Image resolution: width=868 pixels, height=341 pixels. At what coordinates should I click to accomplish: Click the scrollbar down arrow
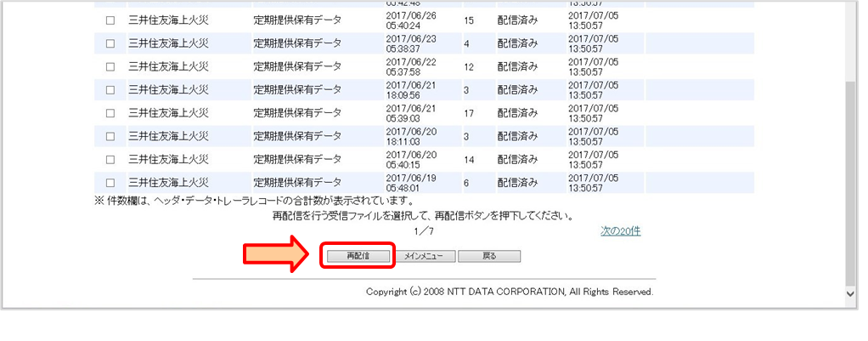coord(852,293)
